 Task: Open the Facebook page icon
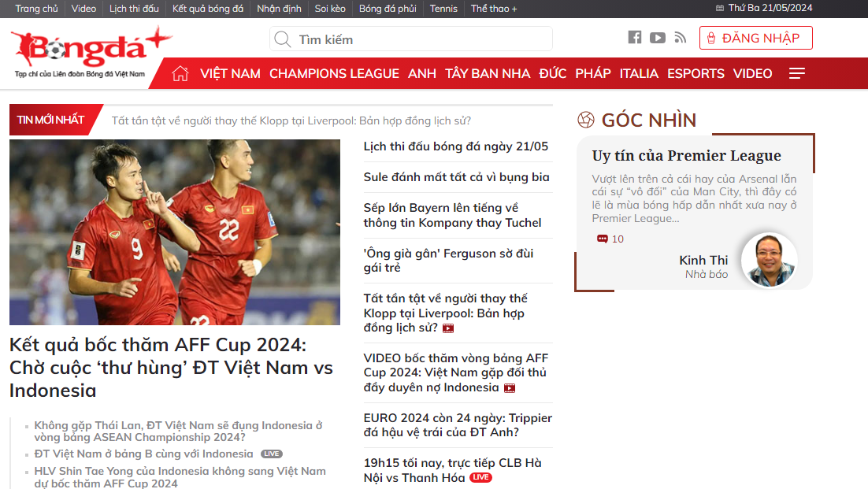click(634, 38)
